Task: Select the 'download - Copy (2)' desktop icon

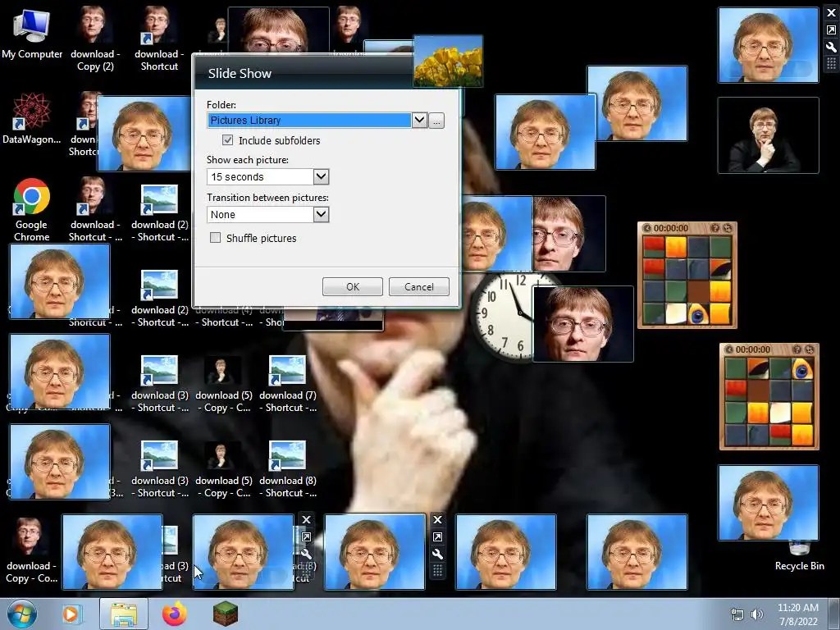Action: coord(95,39)
